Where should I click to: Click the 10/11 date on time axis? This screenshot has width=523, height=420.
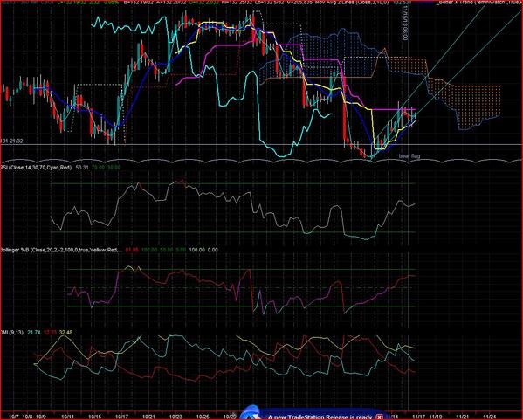coord(68,417)
